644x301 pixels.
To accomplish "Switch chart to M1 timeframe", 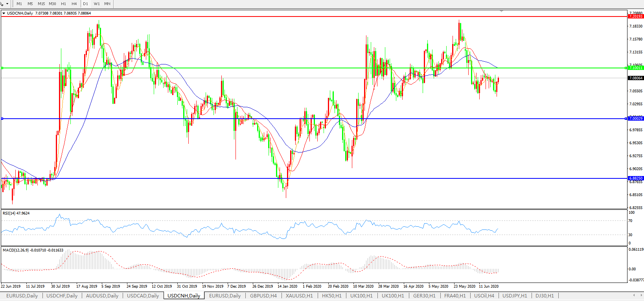I will (x=19, y=4).
